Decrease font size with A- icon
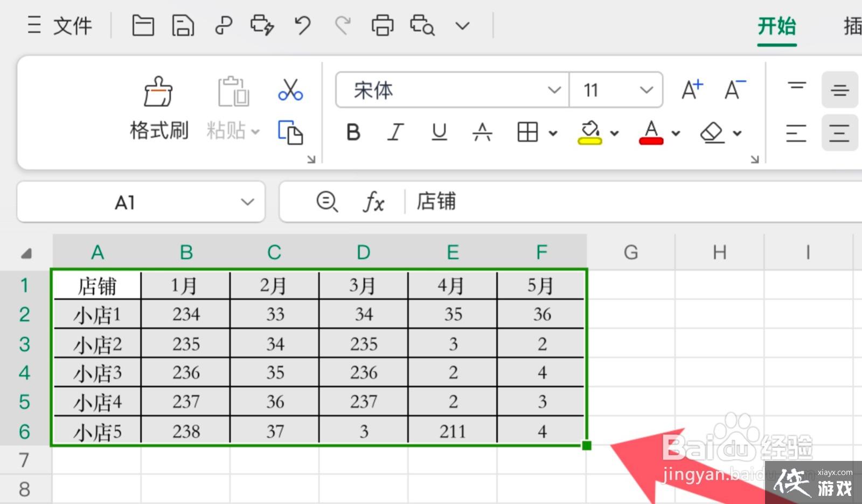Viewport: 862px width, 504px height. pyautogui.click(x=735, y=89)
